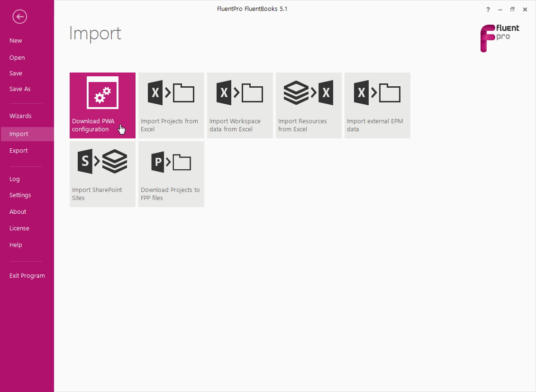Click the FluentPro logo
Viewport: 536px width, 392px height.
[500, 38]
